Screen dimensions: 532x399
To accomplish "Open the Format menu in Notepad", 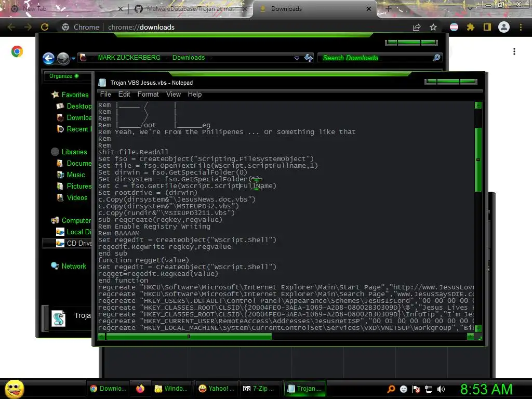I will point(148,95).
